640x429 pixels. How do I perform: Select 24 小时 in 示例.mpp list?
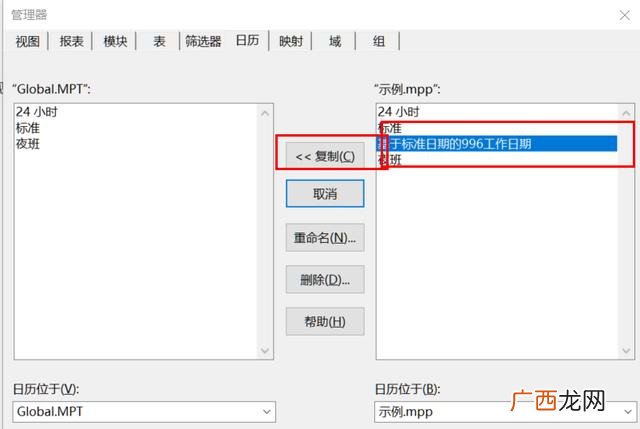click(497, 111)
